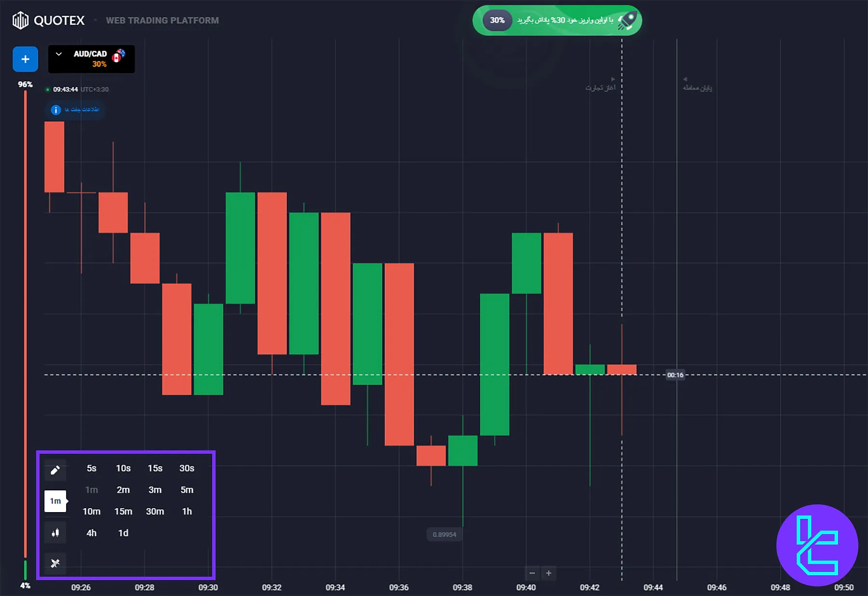Select the 5s timeframe option
Viewport: 868px width, 596px height.
pos(92,468)
